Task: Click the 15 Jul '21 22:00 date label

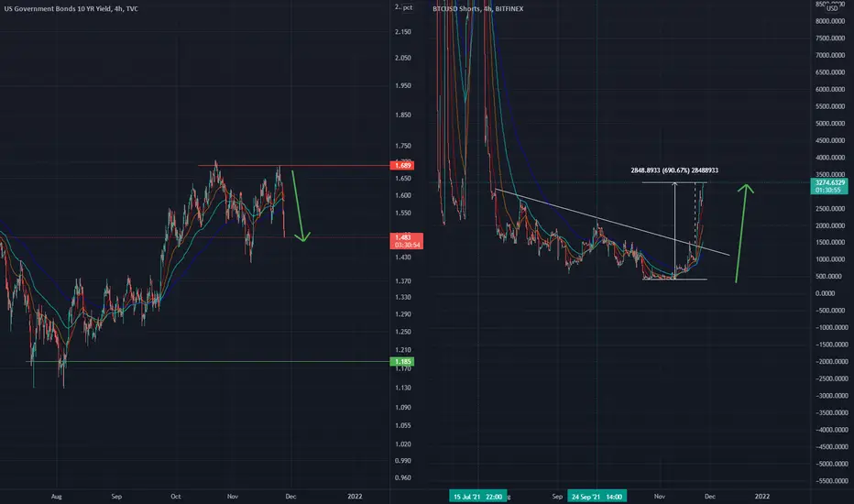Action: [477, 497]
